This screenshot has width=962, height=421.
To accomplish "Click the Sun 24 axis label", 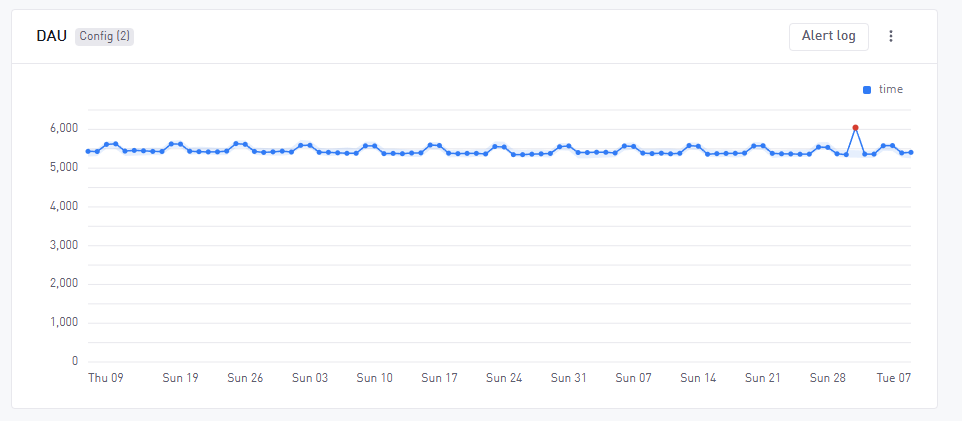I will (x=504, y=378).
